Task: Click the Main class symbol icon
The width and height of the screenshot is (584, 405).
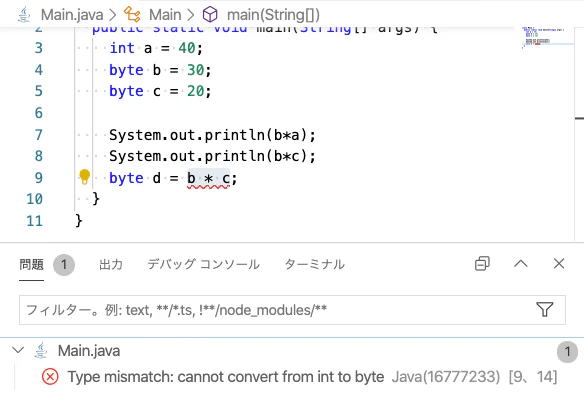Action: [x=132, y=15]
